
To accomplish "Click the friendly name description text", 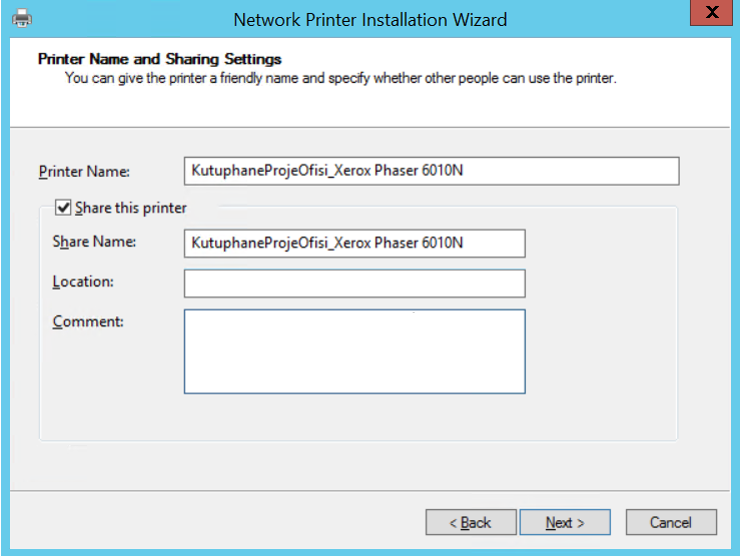I will pyautogui.click(x=340, y=77).
